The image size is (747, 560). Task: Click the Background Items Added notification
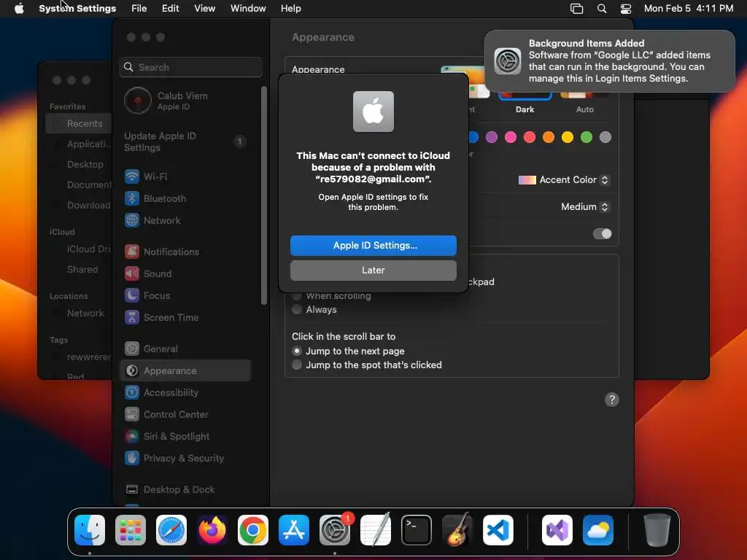pyautogui.click(x=610, y=61)
